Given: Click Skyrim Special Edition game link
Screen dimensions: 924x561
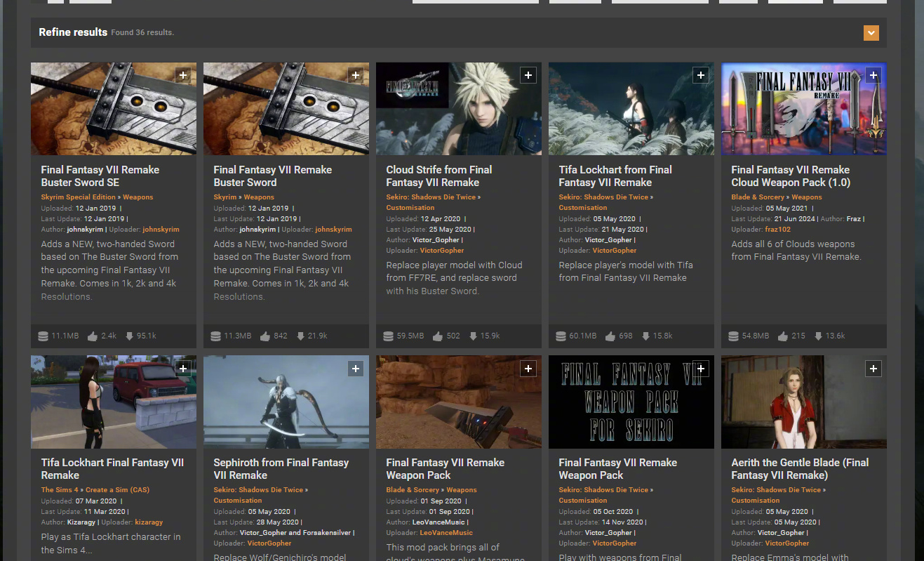Looking at the screenshot, I should pos(78,197).
